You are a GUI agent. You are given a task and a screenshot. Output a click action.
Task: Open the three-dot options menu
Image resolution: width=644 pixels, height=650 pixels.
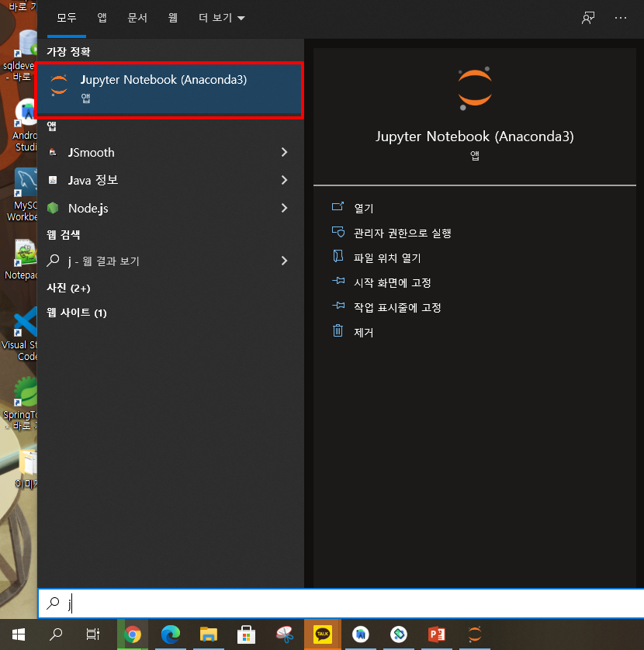(x=621, y=18)
